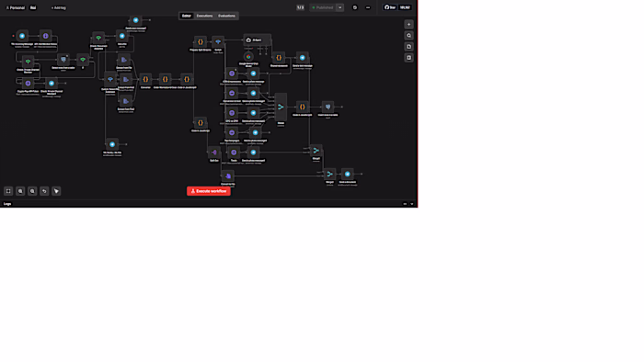Select the Google Gemini Chat Model node
This screenshot has height=362, width=644.
248,57
